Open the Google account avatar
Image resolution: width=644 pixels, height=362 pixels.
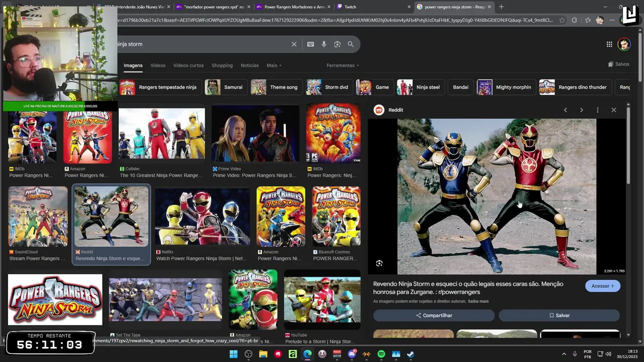pyautogui.click(x=624, y=44)
